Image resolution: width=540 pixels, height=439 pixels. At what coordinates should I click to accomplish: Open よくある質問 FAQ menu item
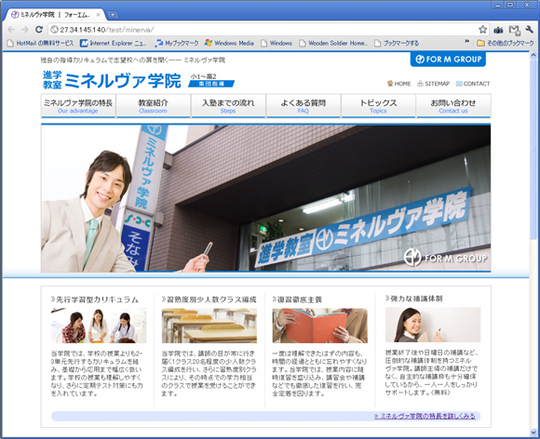303,106
